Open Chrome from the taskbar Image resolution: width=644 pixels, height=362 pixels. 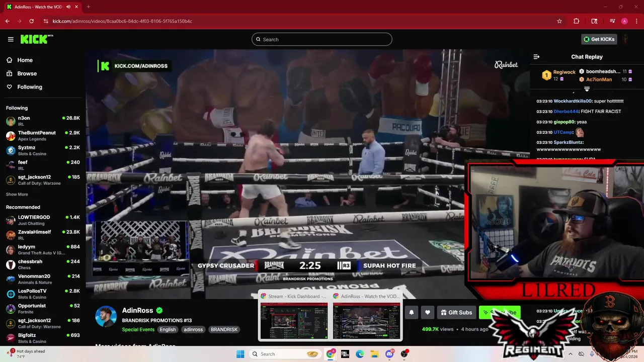[x=330, y=354]
